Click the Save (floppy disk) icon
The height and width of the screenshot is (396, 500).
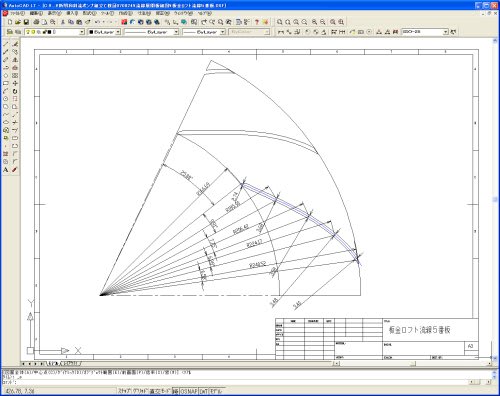[x=26, y=22]
